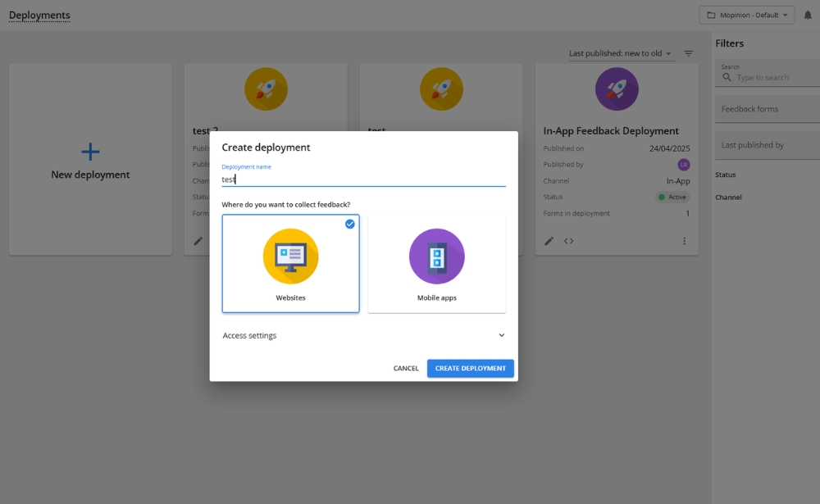Image resolution: width=820 pixels, height=504 pixels.
Task: Open the three-dot menu on In-App Feedback Deployment
Action: pyautogui.click(x=685, y=240)
